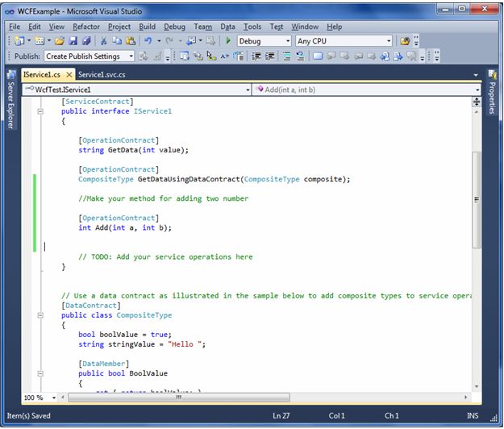This screenshot has height=429, width=504.
Task: Open the Server Explorer side panel
Action: [10, 103]
